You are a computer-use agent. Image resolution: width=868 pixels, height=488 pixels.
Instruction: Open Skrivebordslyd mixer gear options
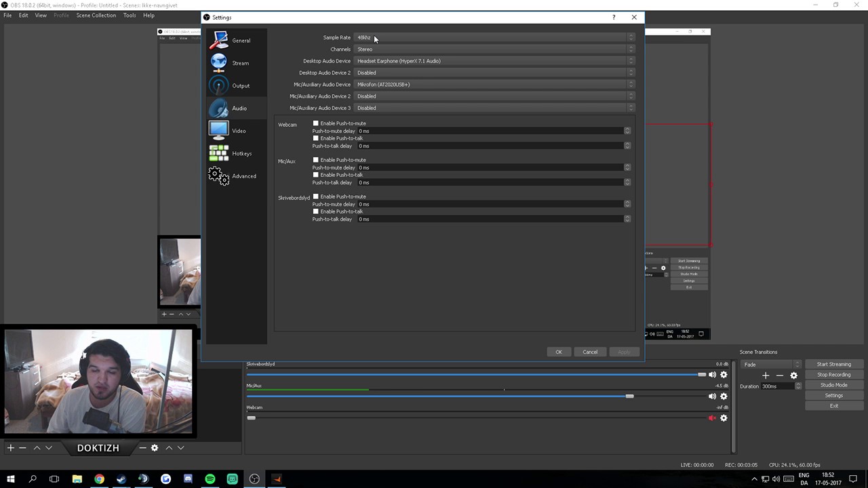coord(724,375)
